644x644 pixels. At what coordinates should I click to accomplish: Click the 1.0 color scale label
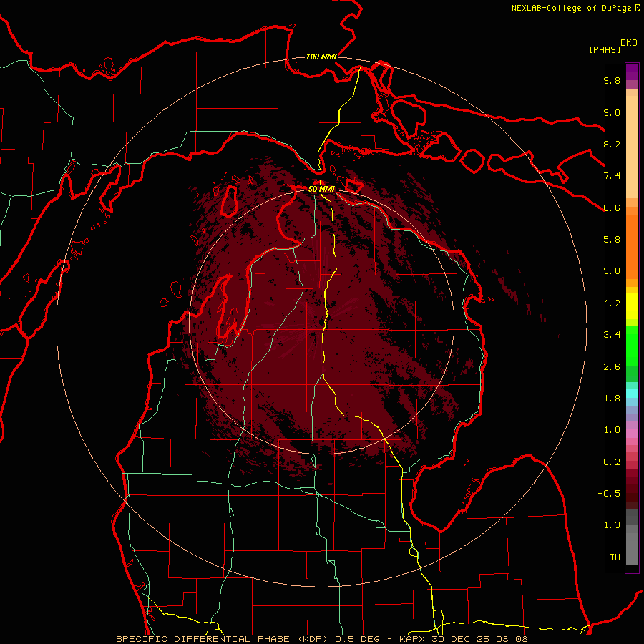tap(612, 430)
